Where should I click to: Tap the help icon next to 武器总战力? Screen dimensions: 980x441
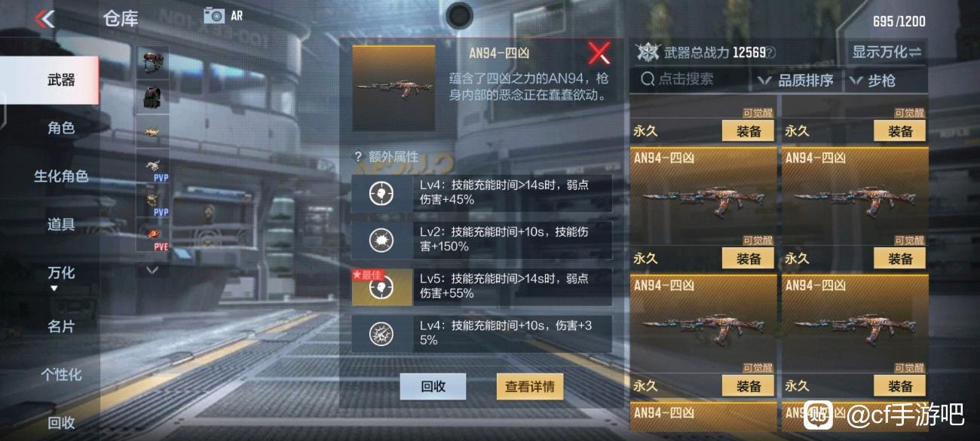(x=770, y=53)
